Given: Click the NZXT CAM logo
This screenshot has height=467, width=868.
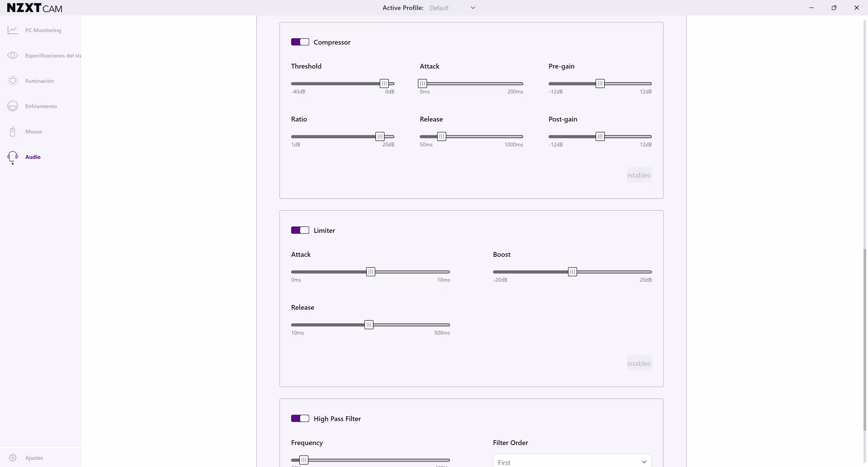Looking at the screenshot, I should click(34, 8).
